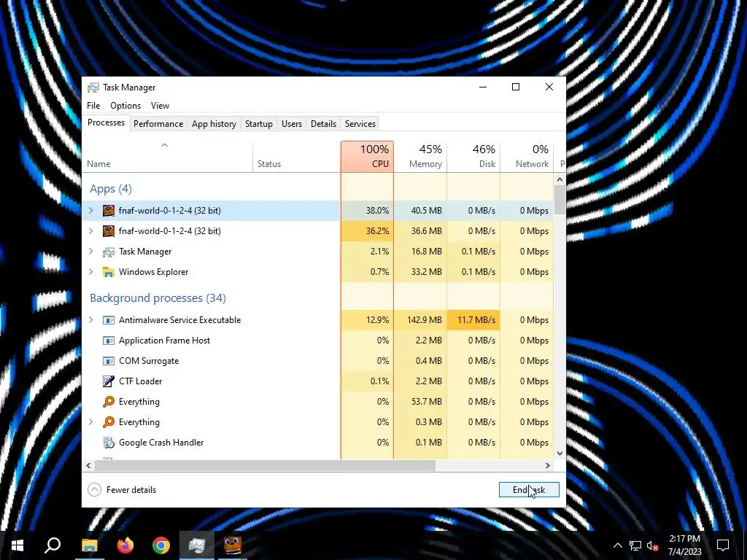747x560 pixels.
Task: Click the 142.9 MB memory cell
Action: pyautogui.click(x=420, y=320)
